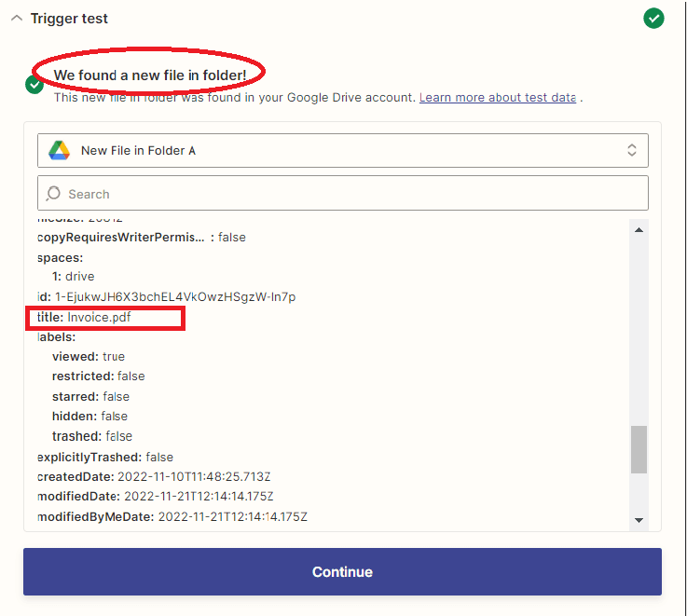Select the explicitlyTrashed field row
Viewport: 687px width, 616px height.
[105, 457]
